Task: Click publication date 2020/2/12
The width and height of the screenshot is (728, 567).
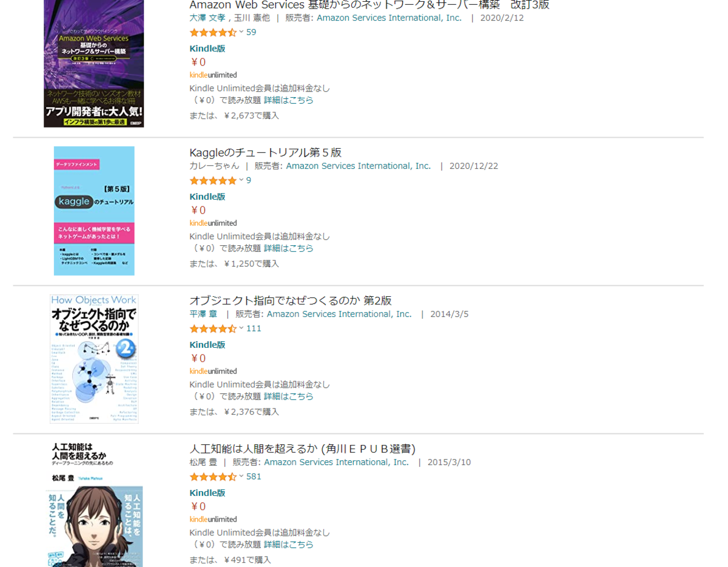Action: [502, 18]
